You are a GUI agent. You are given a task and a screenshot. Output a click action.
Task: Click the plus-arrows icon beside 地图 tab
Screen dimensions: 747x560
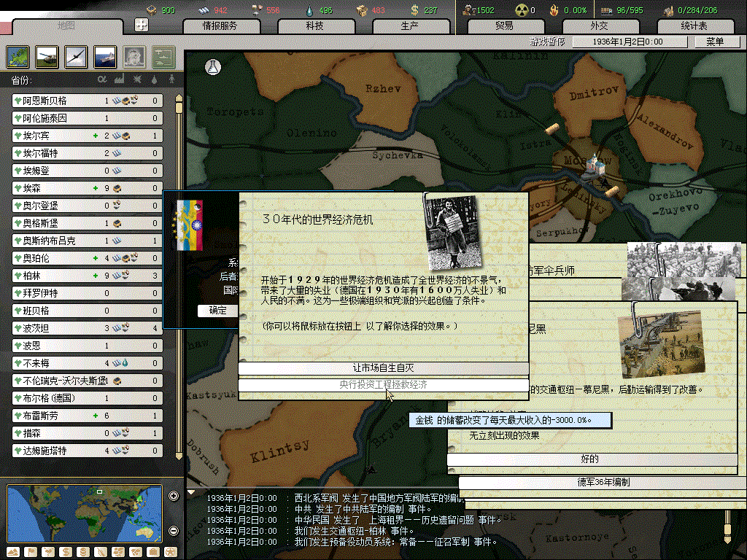[x=142, y=25]
